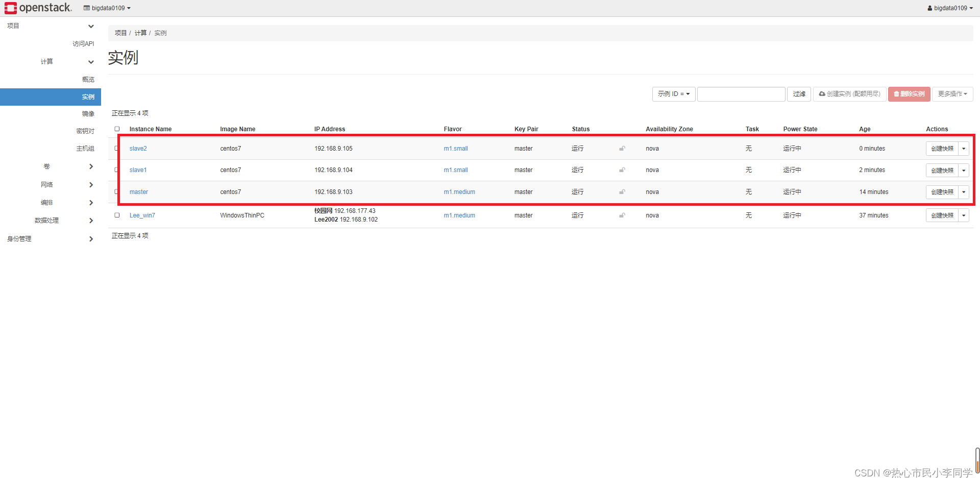Image resolution: width=980 pixels, height=483 pixels.
Task: Click the lock icon in slave1 row
Action: coord(622,170)
